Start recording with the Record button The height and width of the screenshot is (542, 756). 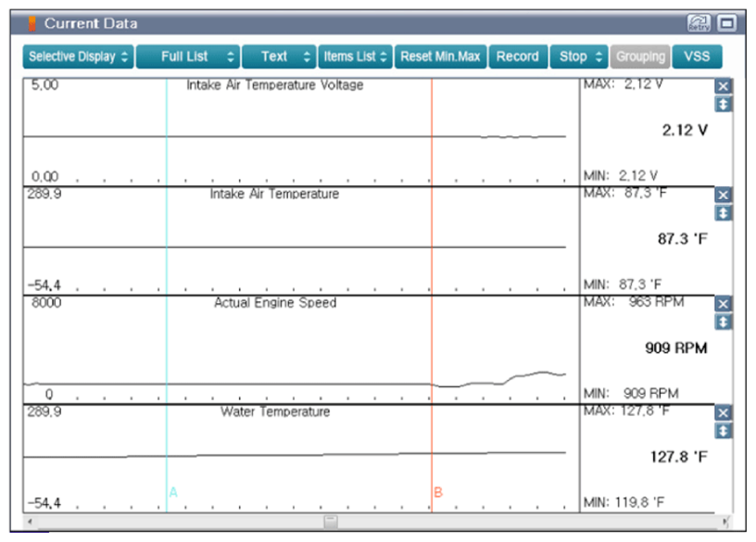(517, 57)
